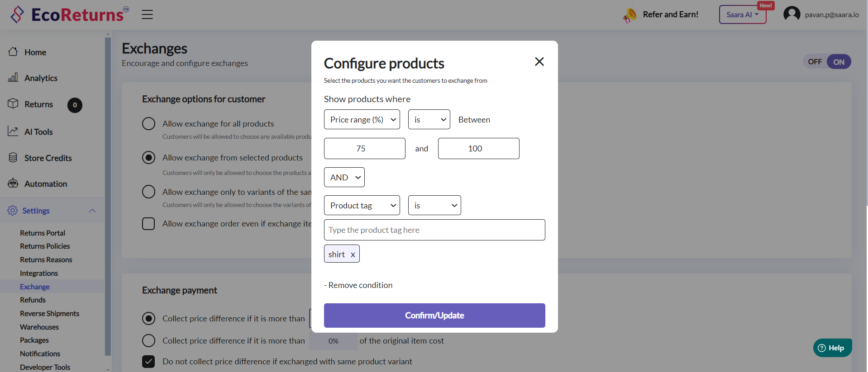Image resolution: width=868 pixels, height=372 pixels.
Task: Toggle the Exchanges OFF/ON switch
Action: click(x=826, y=62)
